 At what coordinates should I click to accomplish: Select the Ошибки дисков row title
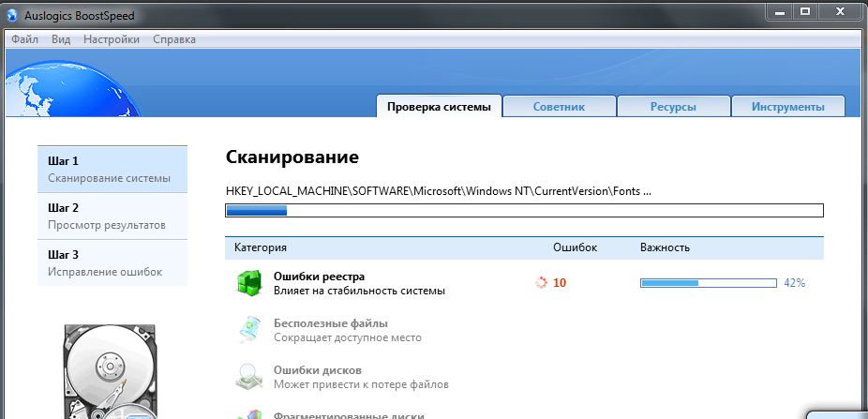pos(317,369)
